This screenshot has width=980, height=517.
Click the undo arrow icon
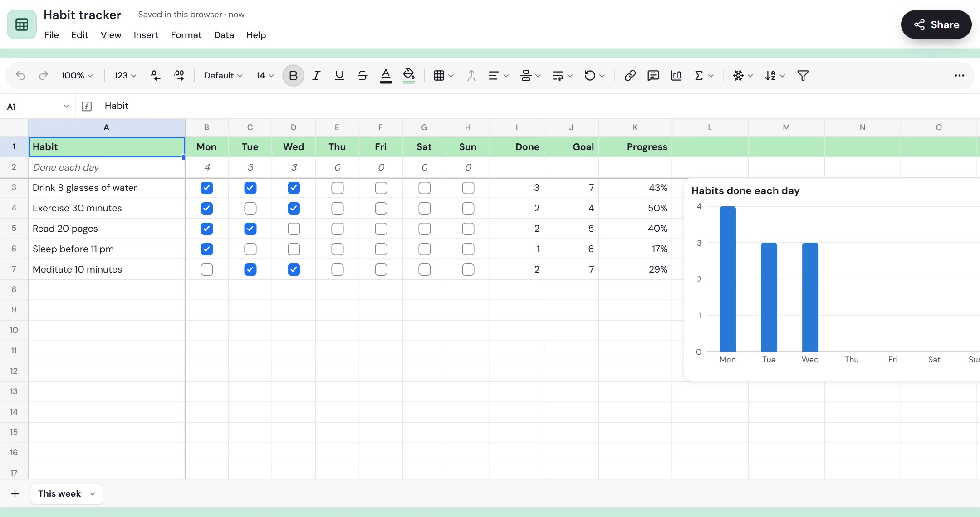pyautogui.click(x=20, y=76)
